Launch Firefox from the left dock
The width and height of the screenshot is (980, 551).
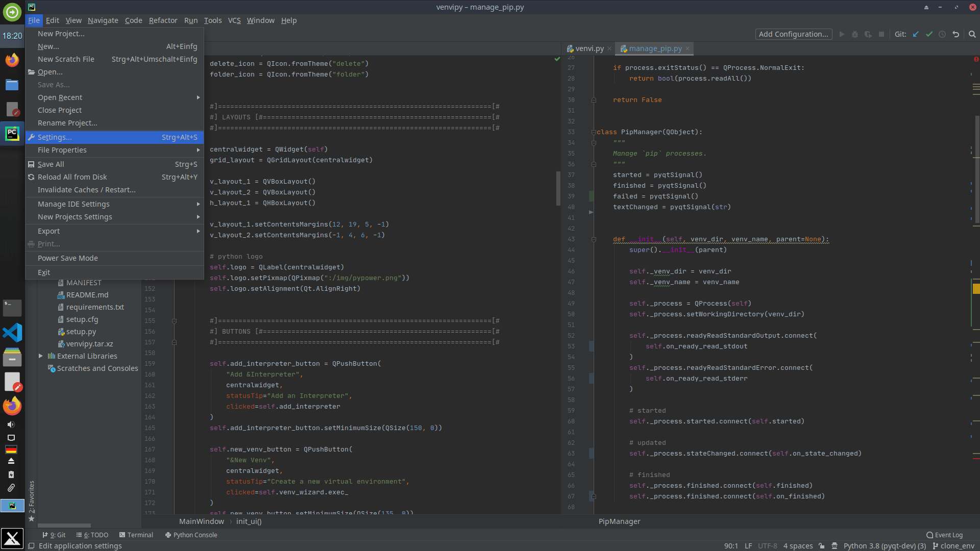tap(12, 60)
